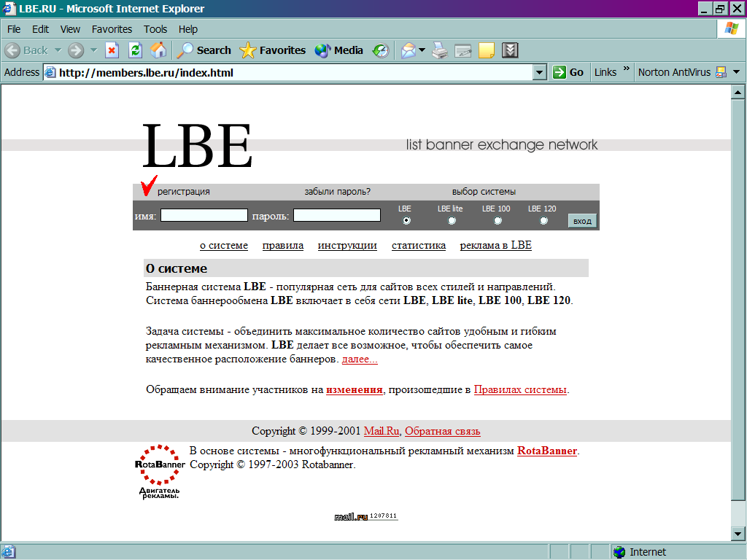Screen dimensions: 747x560
Task: Open the регистрация link
Action: [184, 192]
